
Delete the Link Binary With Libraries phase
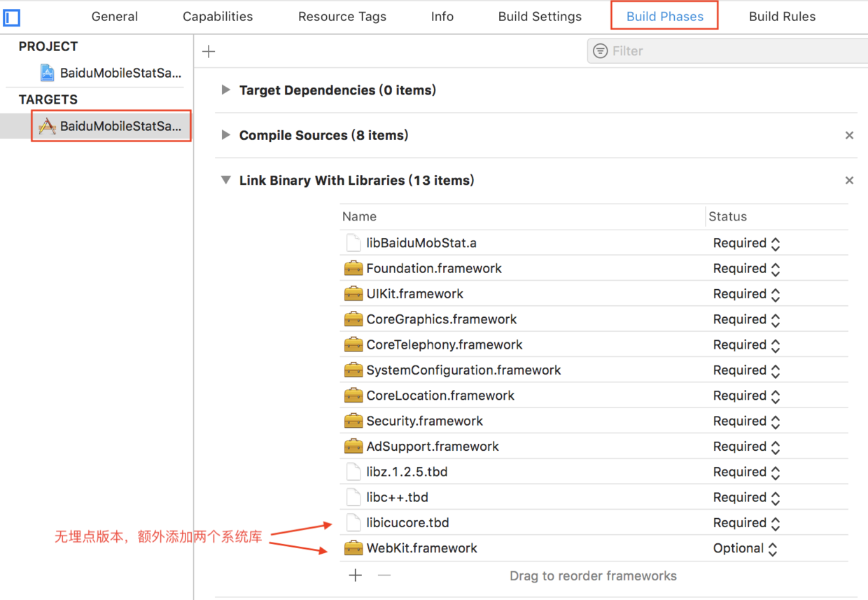pos(849,181)
